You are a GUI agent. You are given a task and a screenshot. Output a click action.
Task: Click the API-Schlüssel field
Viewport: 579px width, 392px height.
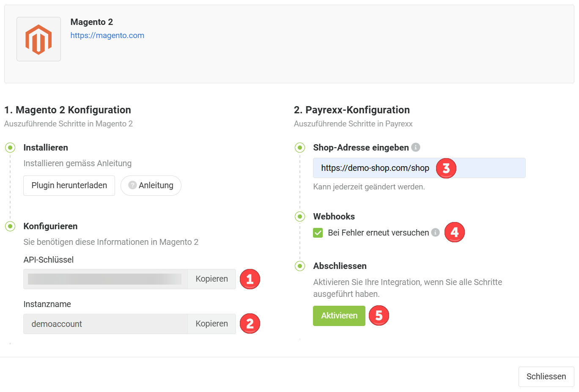pyautogui.click(x=105, y=279)
